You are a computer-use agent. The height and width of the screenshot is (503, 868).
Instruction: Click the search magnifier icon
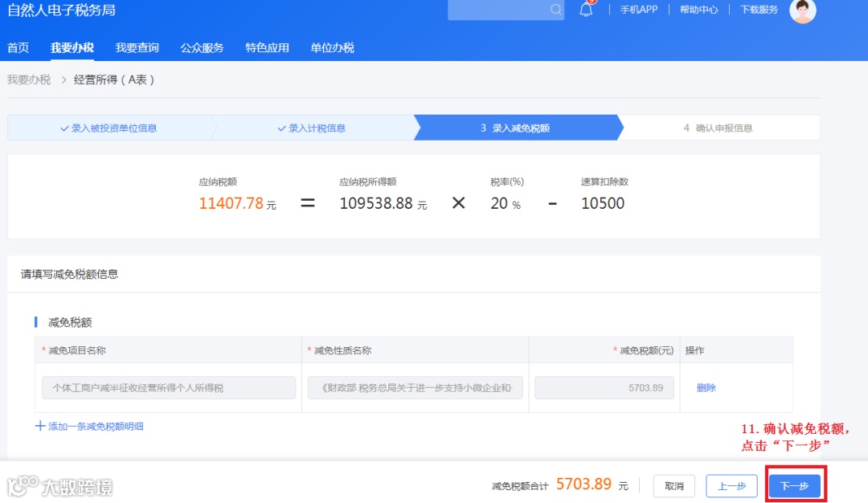[x=555, y=10]
